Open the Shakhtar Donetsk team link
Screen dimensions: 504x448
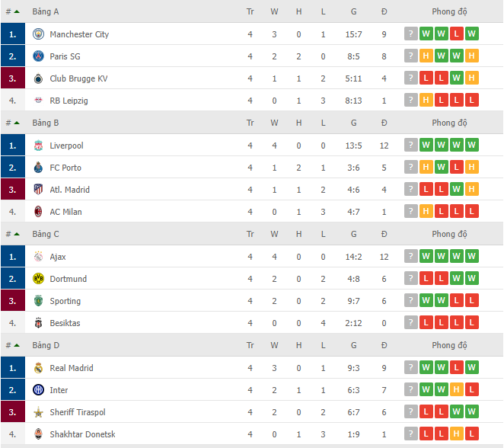click(83, 434)
